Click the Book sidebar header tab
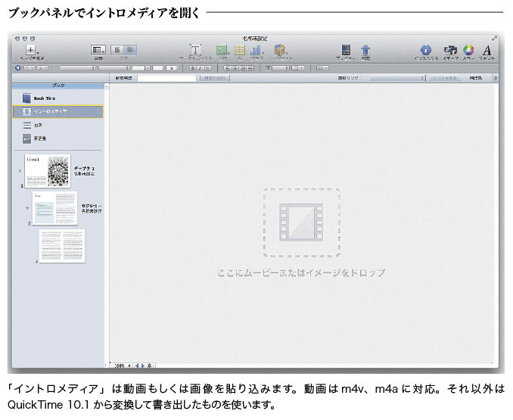Screen dimensions: 513x420 pos(58,86)
